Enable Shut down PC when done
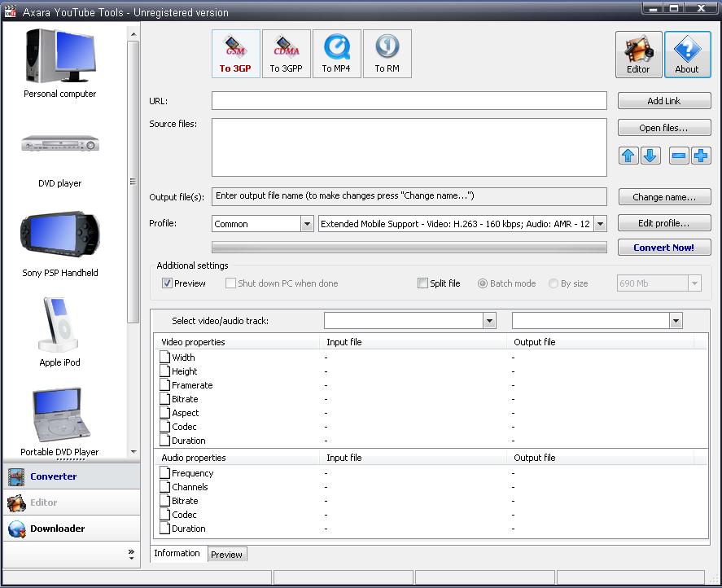 coord(230,283)
